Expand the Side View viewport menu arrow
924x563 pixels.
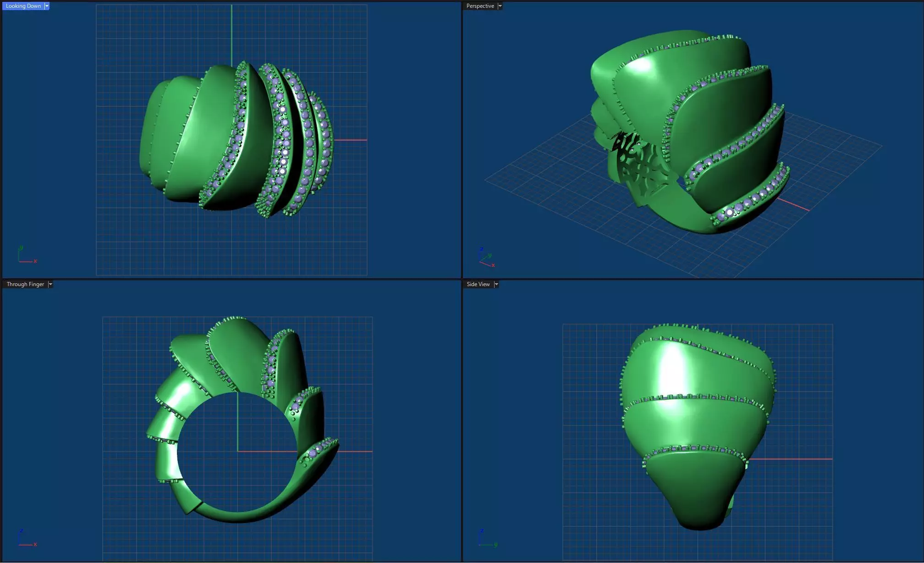click(496, 284)
